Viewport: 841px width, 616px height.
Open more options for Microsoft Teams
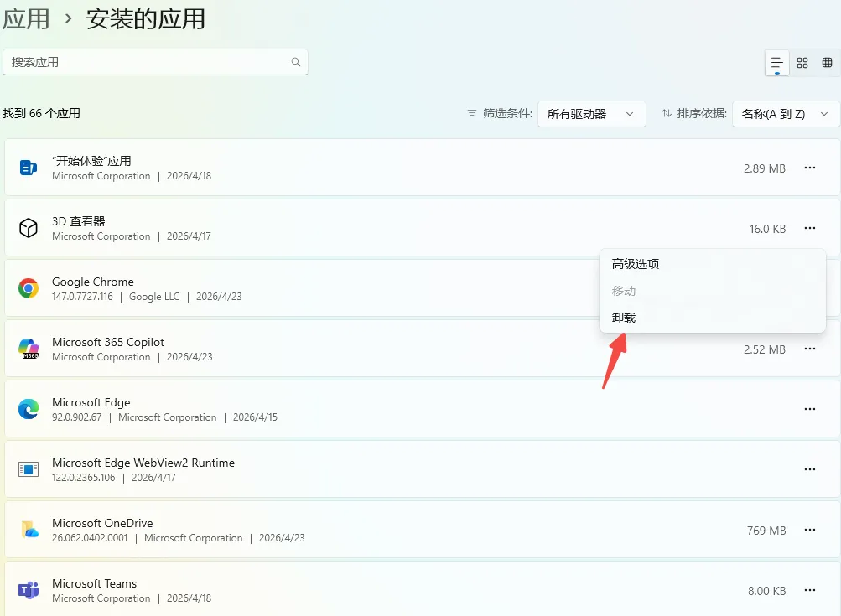coord(810,590)
